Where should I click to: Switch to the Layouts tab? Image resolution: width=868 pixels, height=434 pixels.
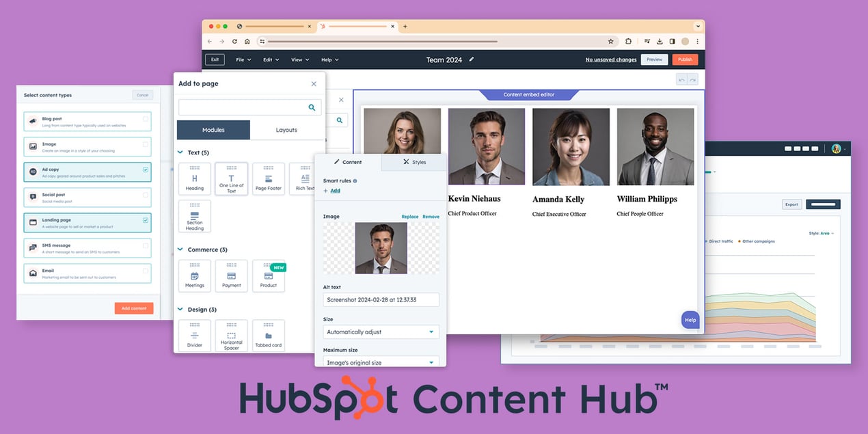point(286,129)
